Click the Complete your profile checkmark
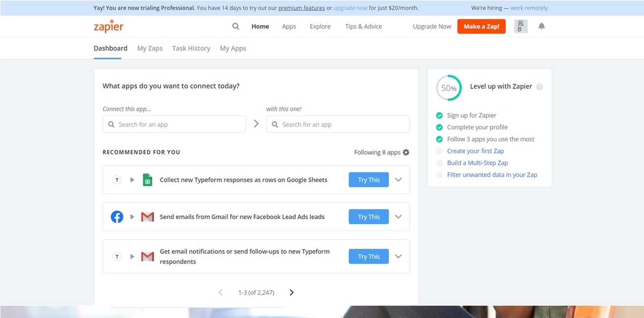This screenshot has width=644, height=318. click(440, 127)
